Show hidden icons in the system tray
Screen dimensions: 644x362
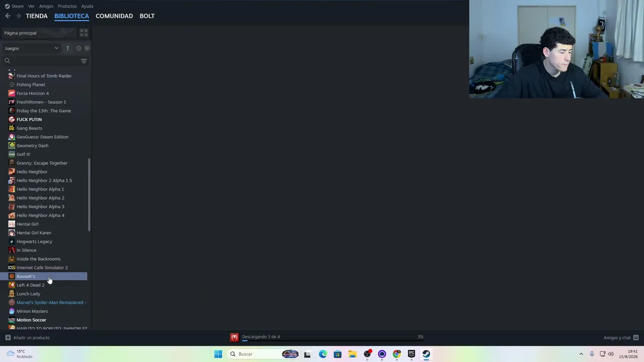pyautogui.click(x=581, y=354)
